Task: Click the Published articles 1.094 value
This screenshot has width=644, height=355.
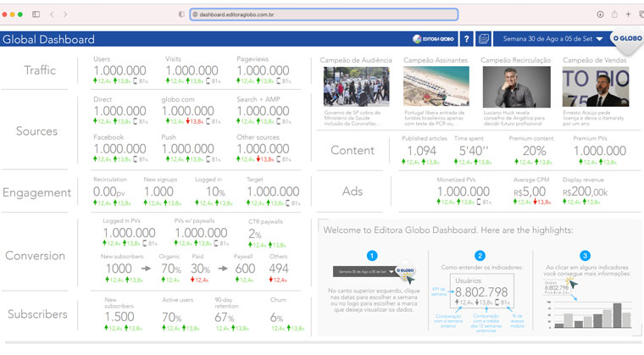Action: [x=421, y=151]
